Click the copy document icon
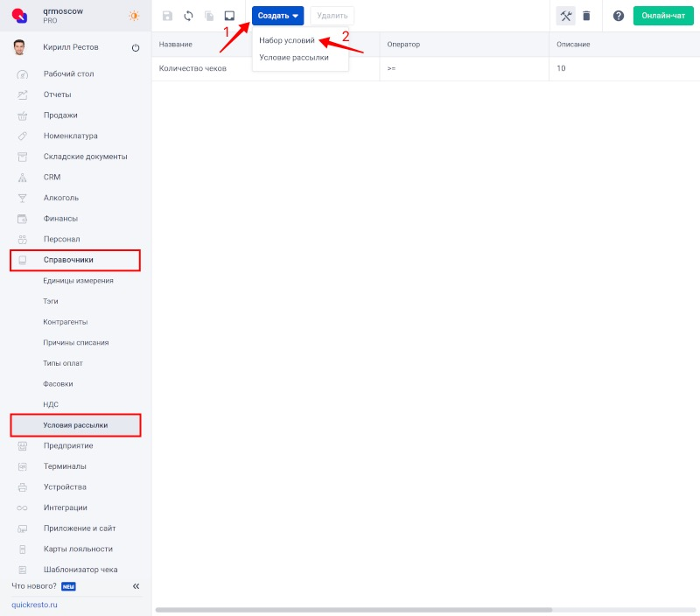 (209, 16)
